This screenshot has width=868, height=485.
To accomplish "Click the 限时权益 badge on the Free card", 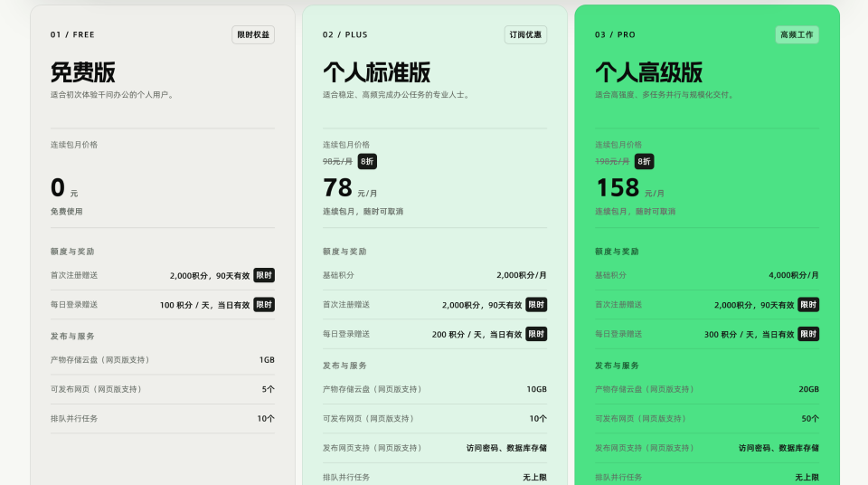I will click(253, 34).
